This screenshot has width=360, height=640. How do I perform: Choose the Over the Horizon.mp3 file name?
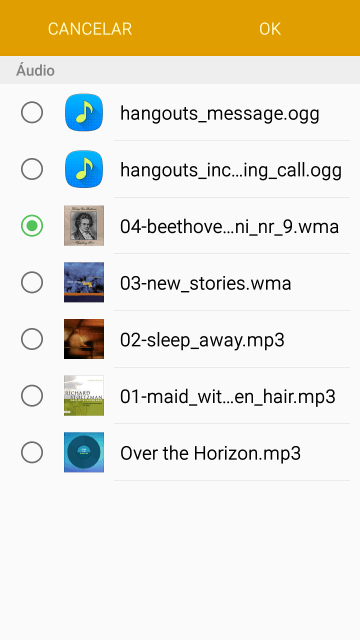[210, 453]
